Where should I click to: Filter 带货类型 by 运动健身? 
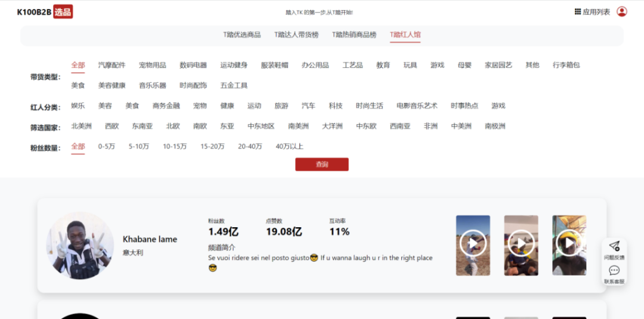[234, 65]
